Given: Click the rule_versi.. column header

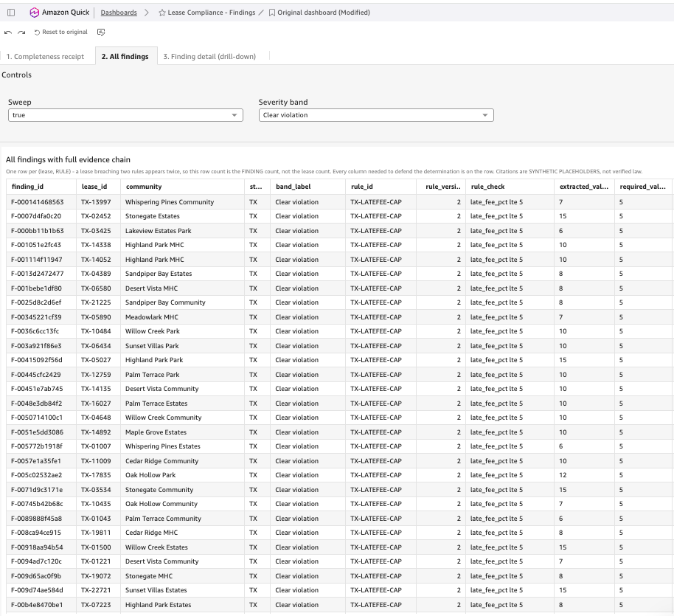Looking at the screenshot, I should 442,187.
